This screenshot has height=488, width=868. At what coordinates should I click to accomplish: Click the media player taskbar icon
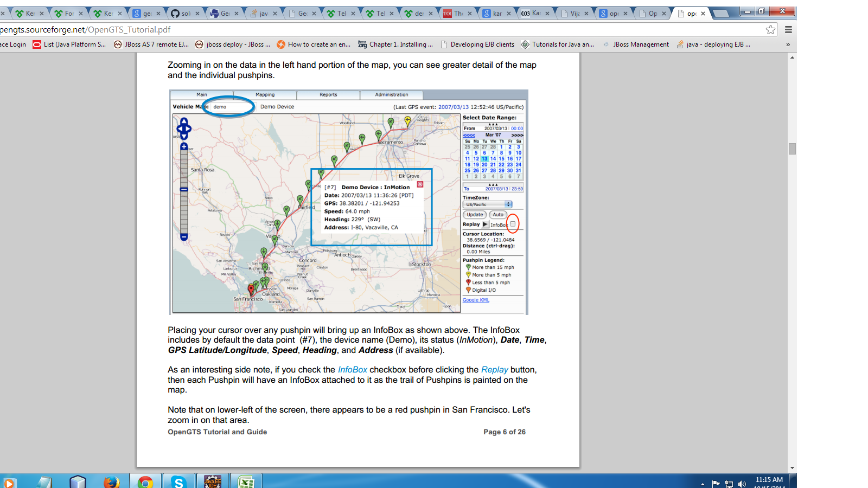pyautogui.click(x=9, y=482)
